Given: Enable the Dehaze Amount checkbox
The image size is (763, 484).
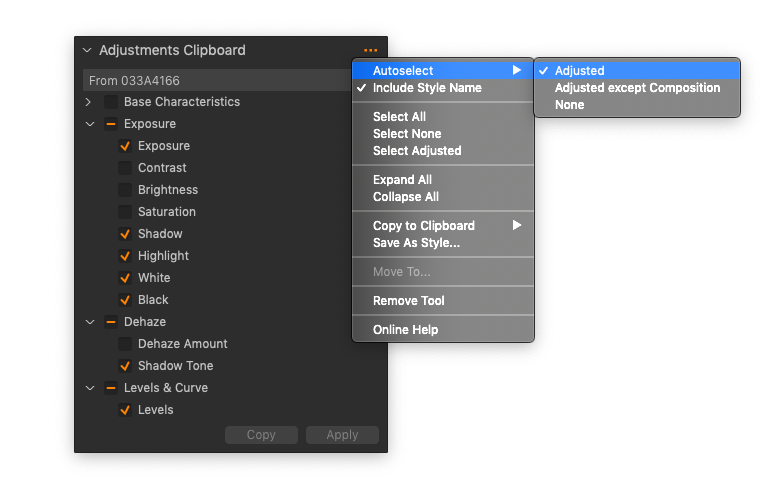Looking at the screenshot, I should pos(125,344).
